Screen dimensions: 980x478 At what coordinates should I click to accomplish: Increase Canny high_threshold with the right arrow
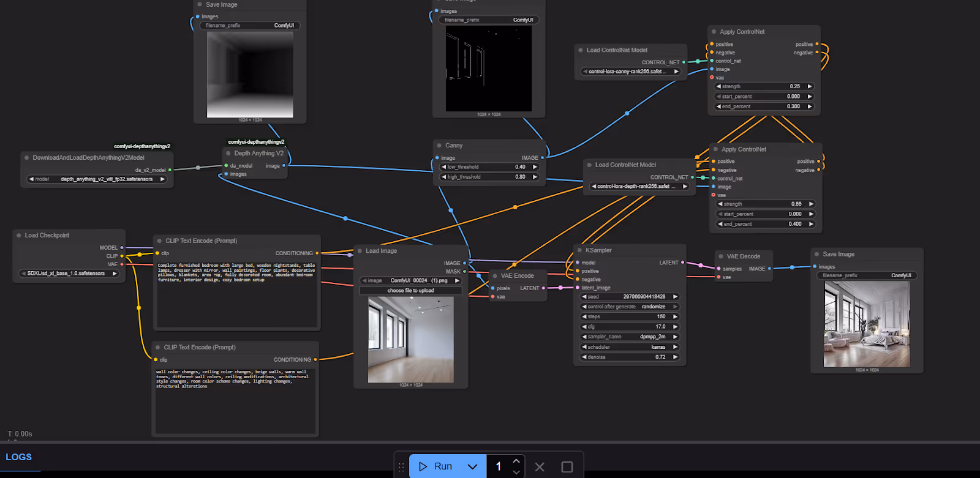[535, 177]
